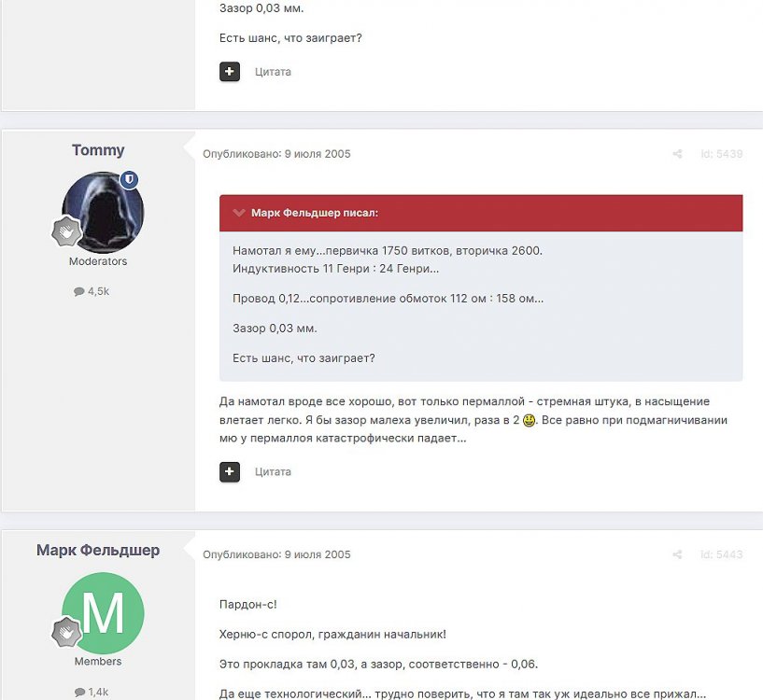Image resolution: width=763 pixels, height=700 pixels.
Task: Click the plus multiquote icon in Tommy's post
Action: [x=229, y=471]
